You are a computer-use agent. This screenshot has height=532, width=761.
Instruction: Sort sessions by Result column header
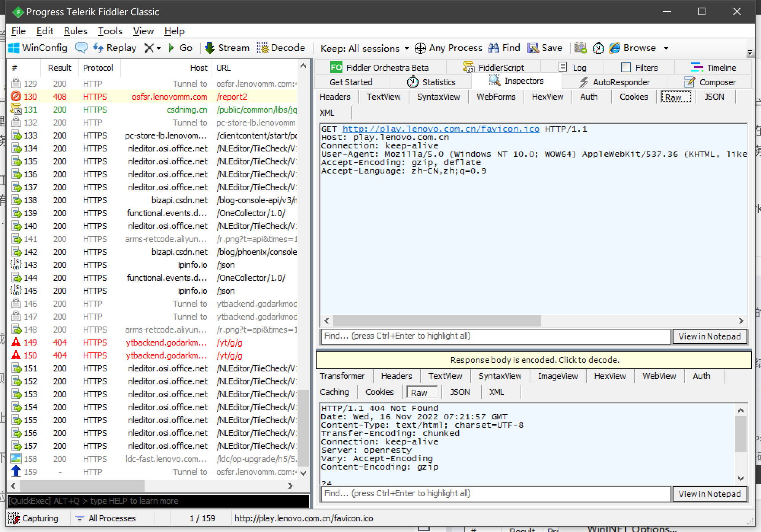[x=60, y=68]
